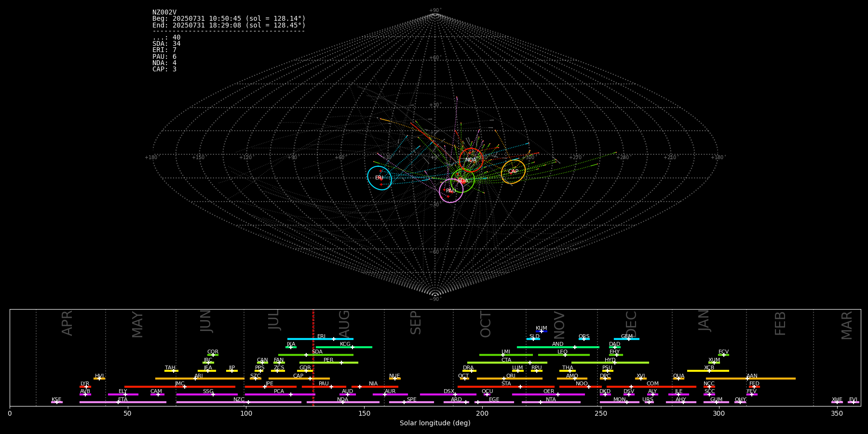Click the red NDA radiant circle on sky map
Image resolution: width=868 pixels, height=434 pixels.
471,160
